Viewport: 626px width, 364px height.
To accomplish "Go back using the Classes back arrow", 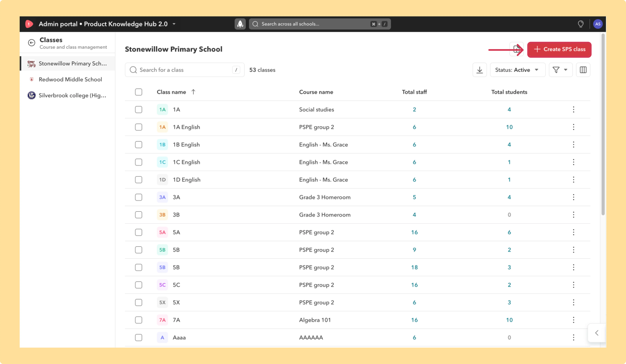I will (32, 43).
